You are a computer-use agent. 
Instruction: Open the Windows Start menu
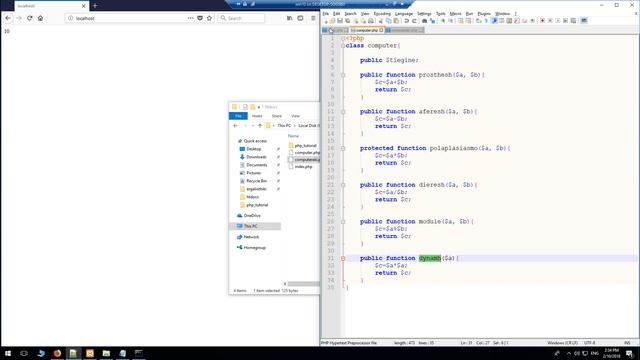coord(8,353)
